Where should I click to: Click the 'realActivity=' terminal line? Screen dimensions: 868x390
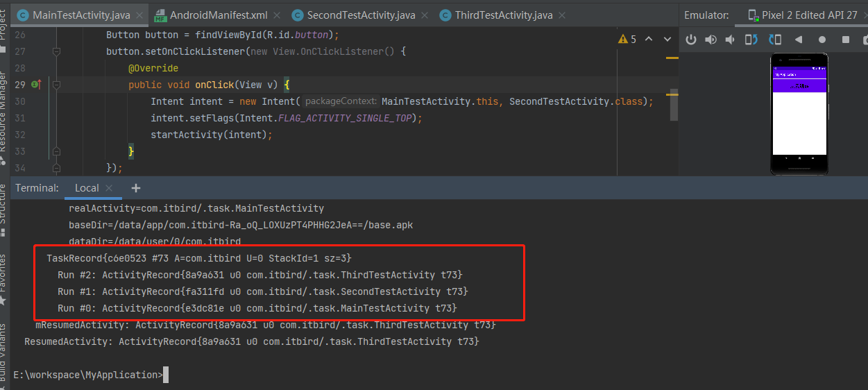click(196, 208)
